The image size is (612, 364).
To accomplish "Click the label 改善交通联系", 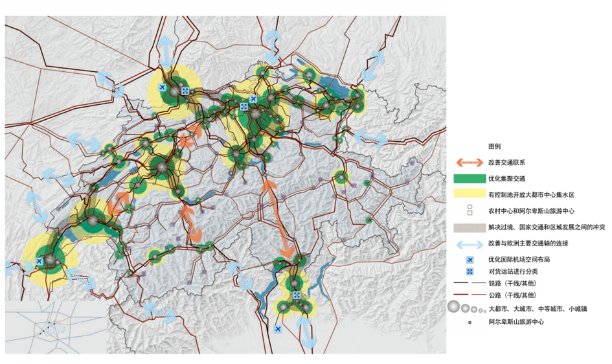I will [x=506, y=163].
